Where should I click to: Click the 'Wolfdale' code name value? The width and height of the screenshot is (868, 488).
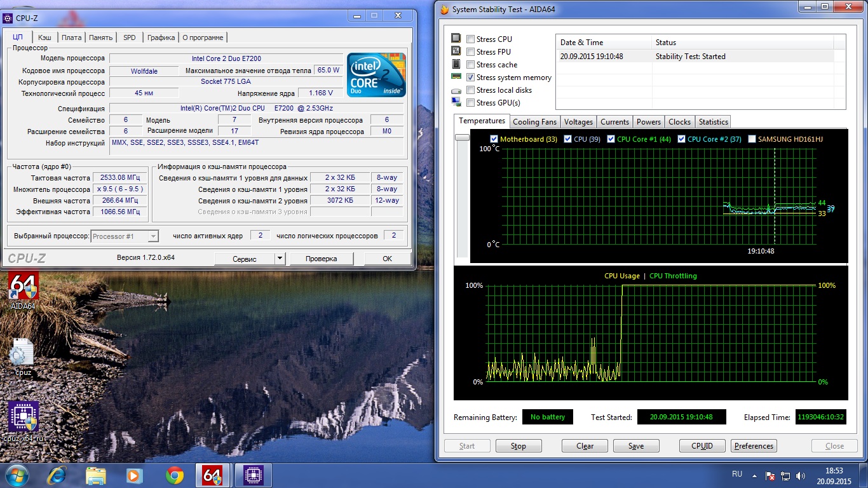point(144,71)
